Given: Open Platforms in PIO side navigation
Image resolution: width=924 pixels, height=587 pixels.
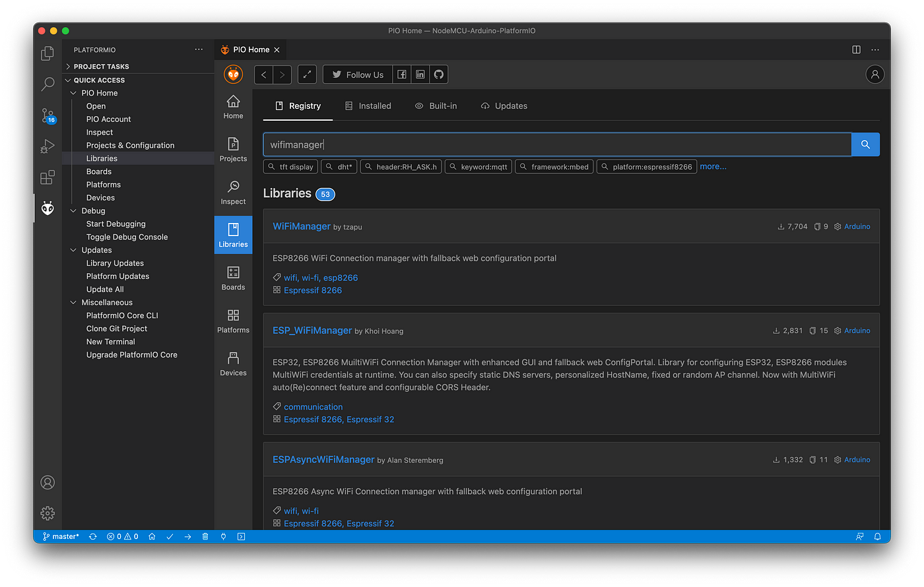Looking at the screenshot, I should [233, 321].
